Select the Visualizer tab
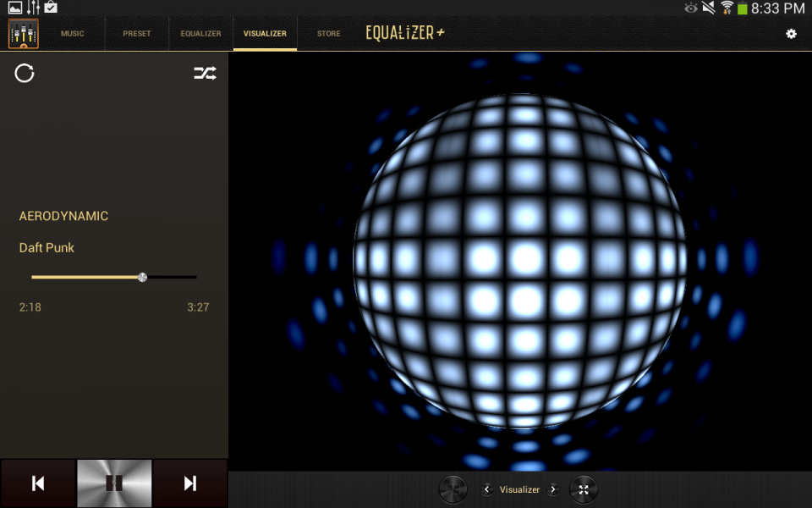Viewport: 812px width, 508px height. pyautogui.click(x=265, y=34)
